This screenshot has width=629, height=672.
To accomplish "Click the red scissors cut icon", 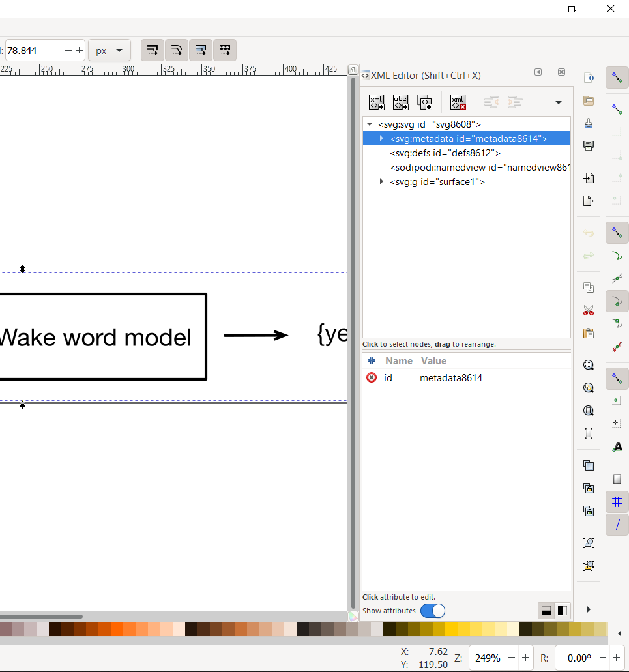I will coord(589,310).
